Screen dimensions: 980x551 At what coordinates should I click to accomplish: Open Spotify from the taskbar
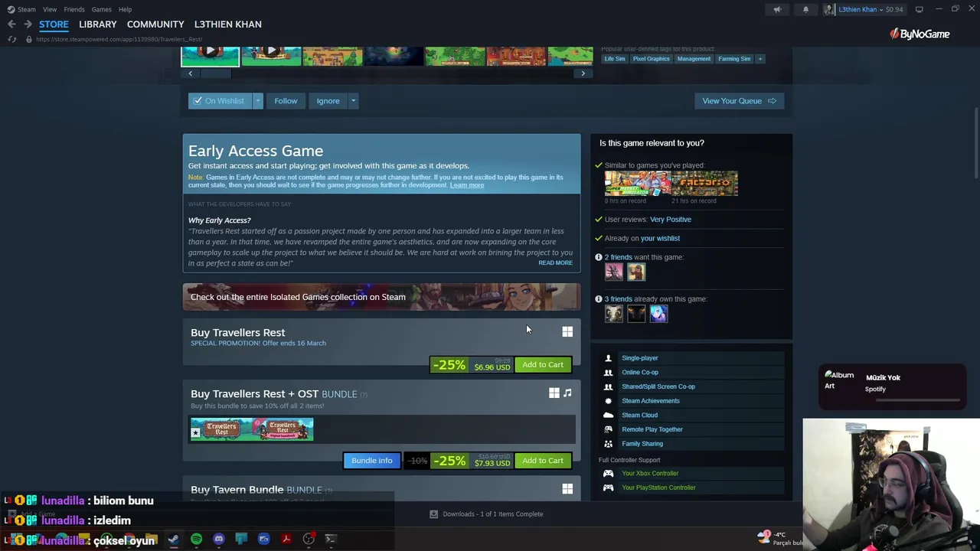197,539
